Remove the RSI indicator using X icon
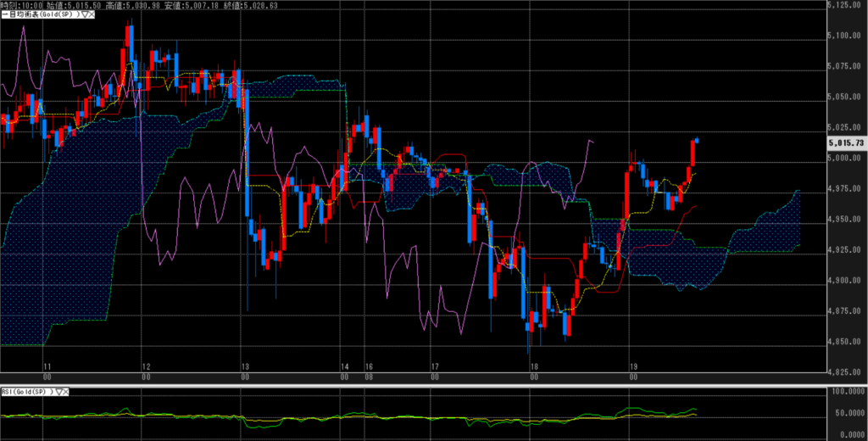Image resolution: width=868 pixels, height=441 pixels. pos(67,391)
